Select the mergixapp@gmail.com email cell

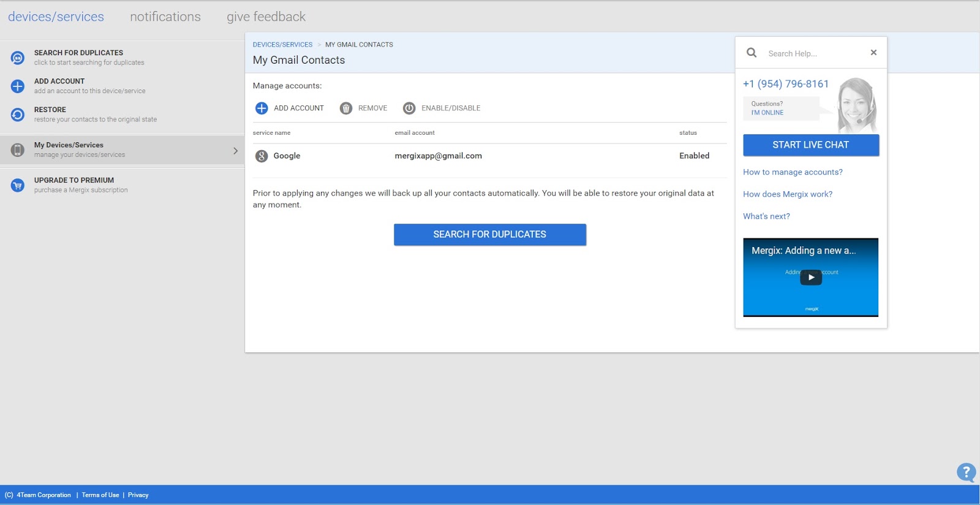click(438, 156)
